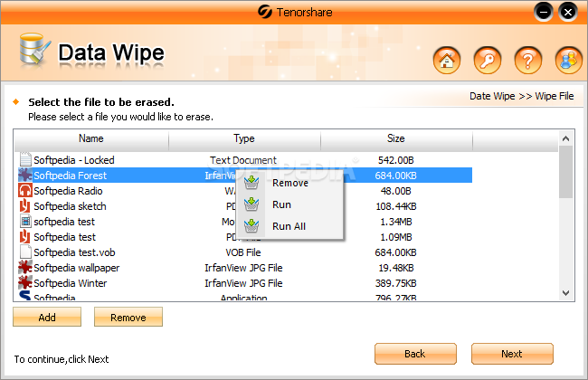
Task: Select the Softpedia Winter file
Action: 71,283
